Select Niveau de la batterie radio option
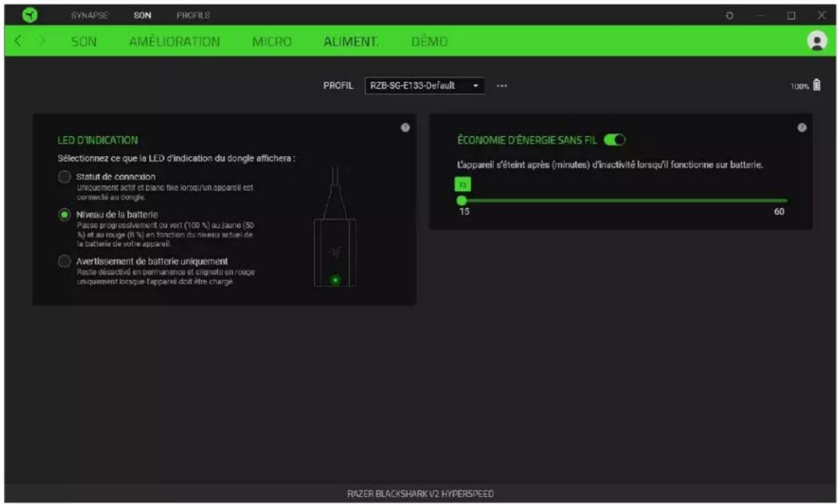 (x=64, y=215)
